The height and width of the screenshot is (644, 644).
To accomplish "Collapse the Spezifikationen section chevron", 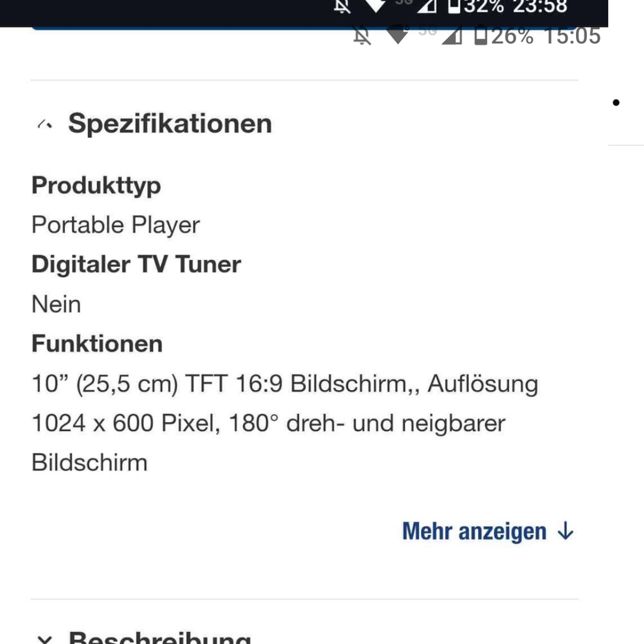I will pos(45,124).
